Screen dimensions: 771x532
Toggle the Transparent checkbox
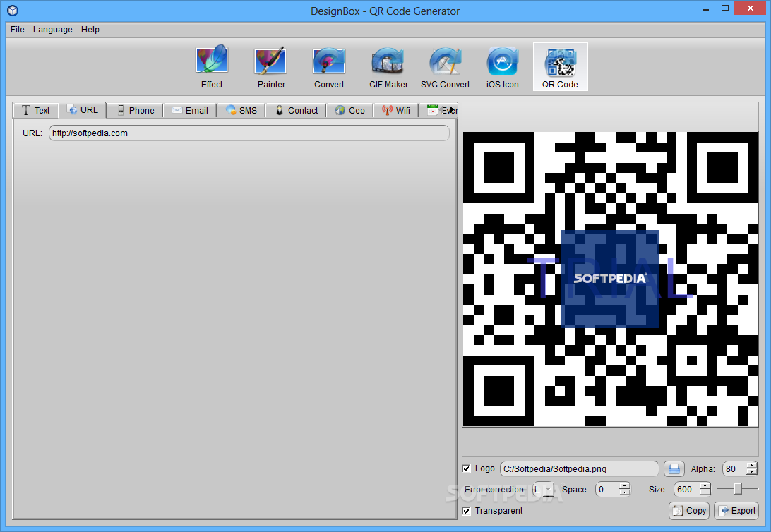[x=467, y=511]
